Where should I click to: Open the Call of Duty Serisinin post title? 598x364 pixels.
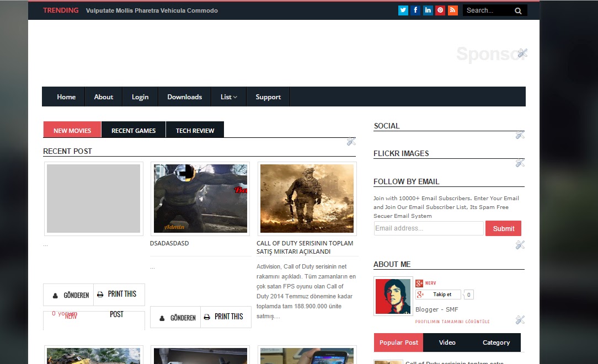pos(305,248)
